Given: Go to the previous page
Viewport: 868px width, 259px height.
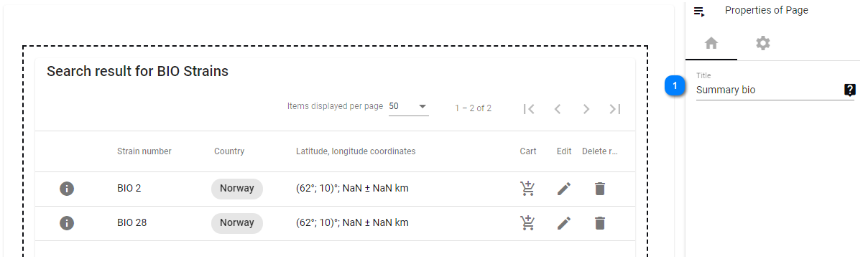Looking at the screenshot, I should 558,109.
